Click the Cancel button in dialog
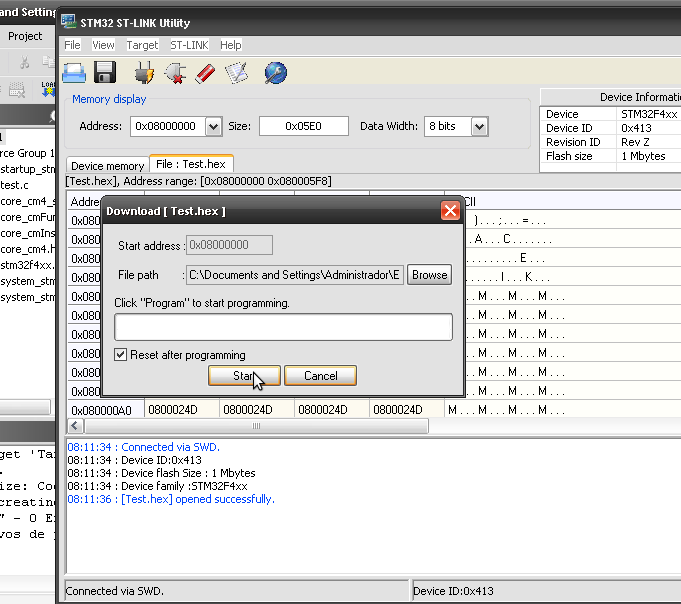Image resolution: width=681 pixels, height=604 pixels. (x=320, y=376)
